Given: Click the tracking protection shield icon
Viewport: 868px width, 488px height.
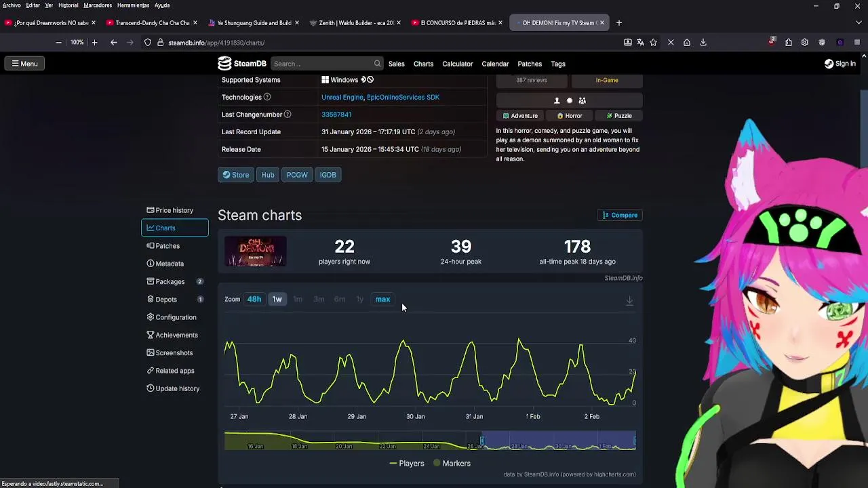Looking at the screenshot, I should 147,43.
